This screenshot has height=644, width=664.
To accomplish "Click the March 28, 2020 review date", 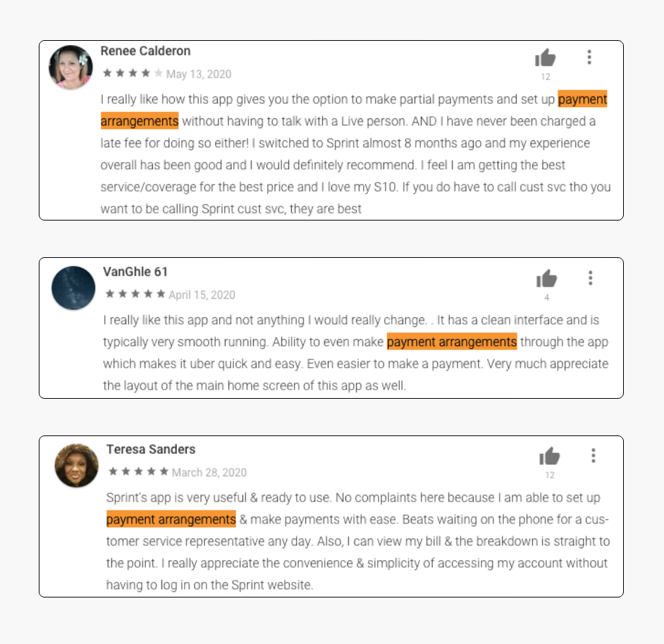I will coord(209,473).
